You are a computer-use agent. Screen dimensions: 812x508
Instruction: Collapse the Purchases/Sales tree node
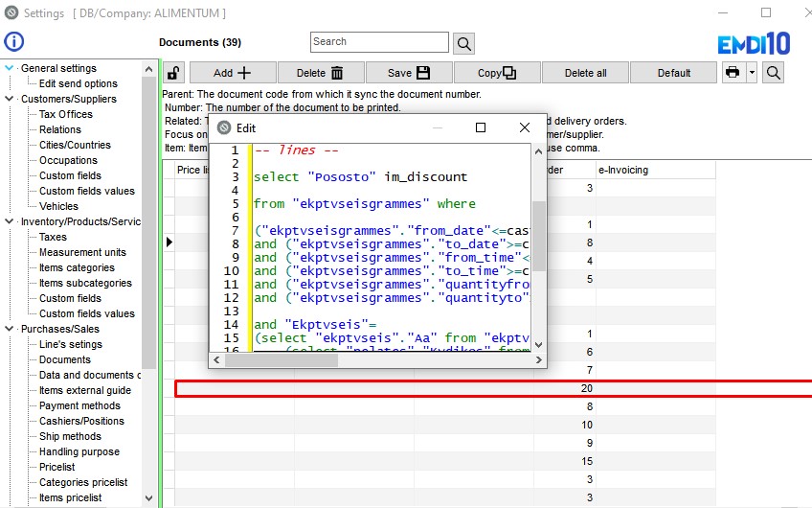pyautogui.click(x=9, y=329)
